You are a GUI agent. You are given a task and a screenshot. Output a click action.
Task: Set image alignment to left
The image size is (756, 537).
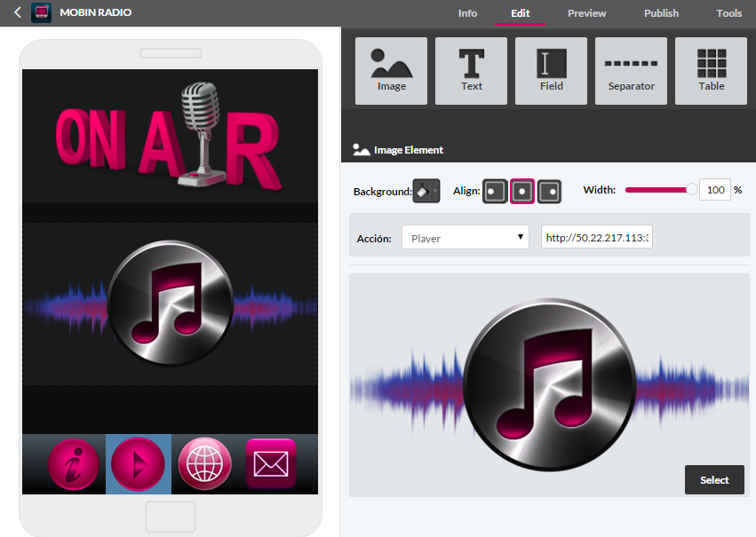[x=495, y=191]
